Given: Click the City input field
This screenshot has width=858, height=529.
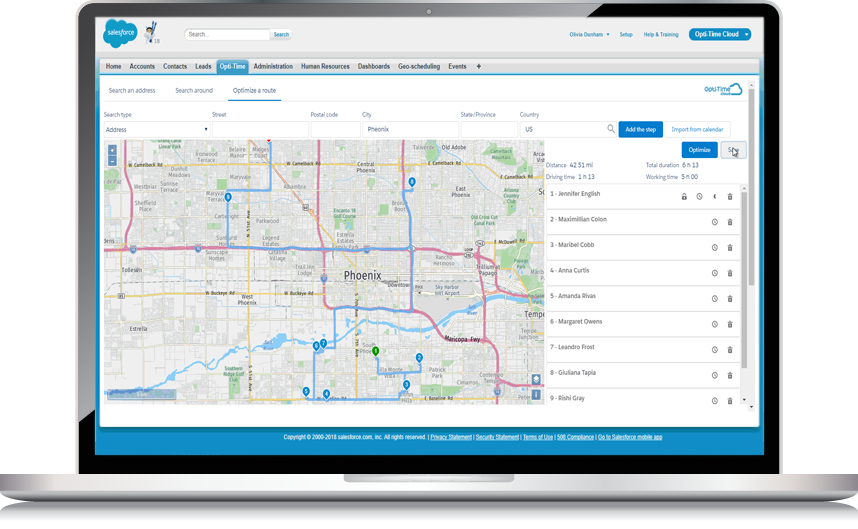Looking at the screenshot, I should point(409,129).
